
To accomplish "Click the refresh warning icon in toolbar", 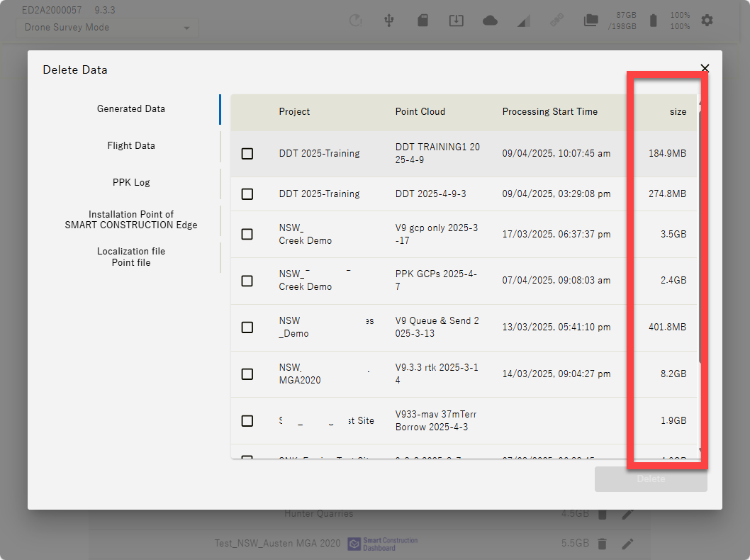I will click(x=355, y=20).
